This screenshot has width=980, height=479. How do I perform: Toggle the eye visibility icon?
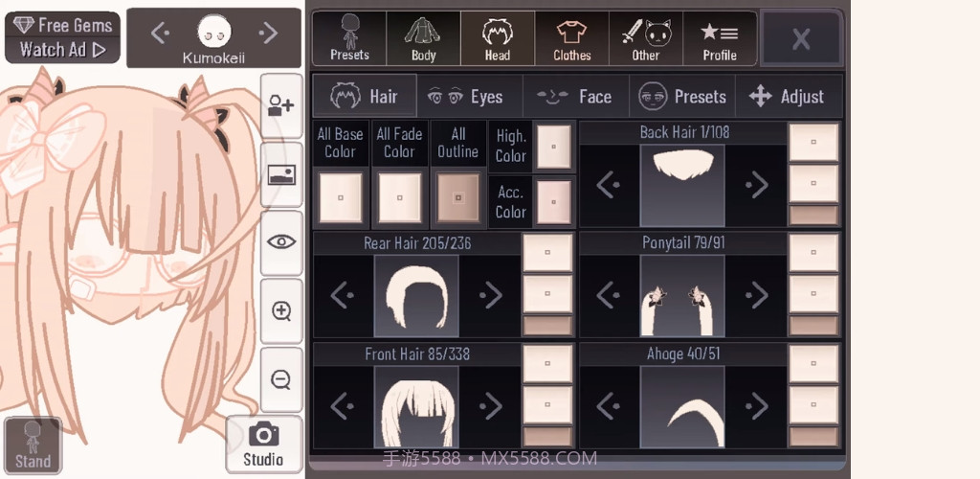(281, 241)
